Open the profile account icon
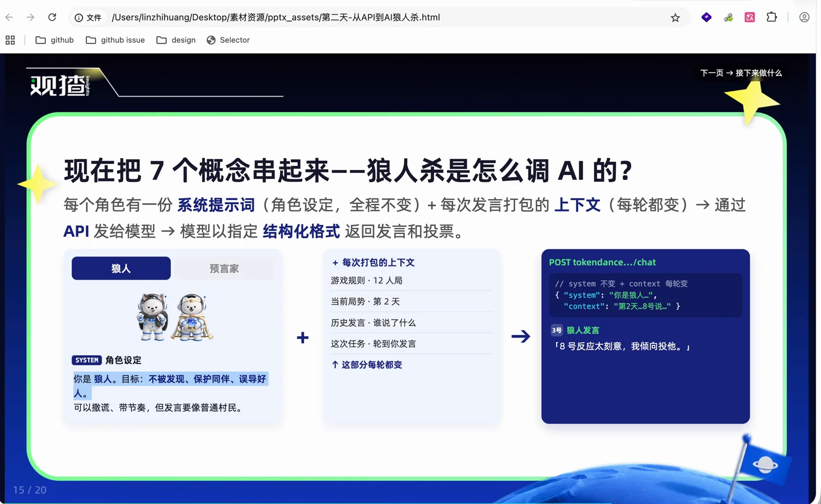Screen dimensions: 821x504 coord(804,17)
